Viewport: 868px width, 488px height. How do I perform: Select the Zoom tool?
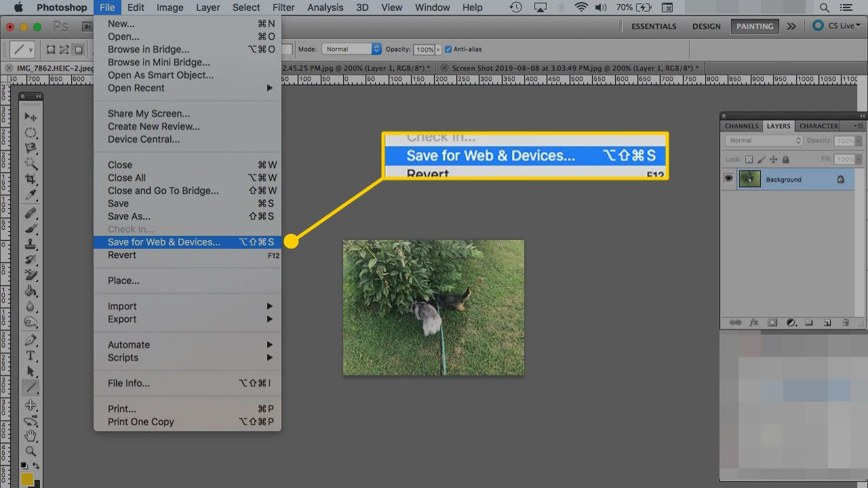tap(31, 451)
